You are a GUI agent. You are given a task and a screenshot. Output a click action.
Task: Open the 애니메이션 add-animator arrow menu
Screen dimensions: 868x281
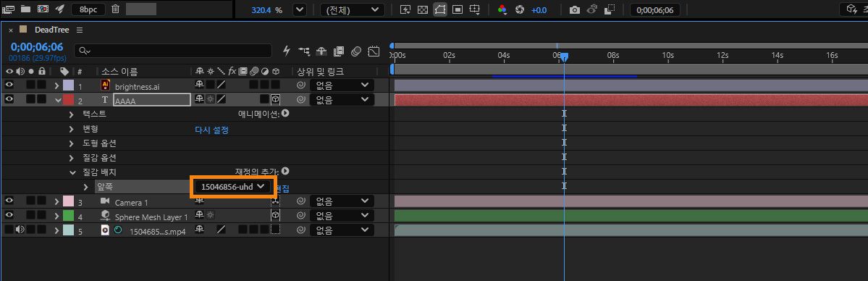point(285,114)
